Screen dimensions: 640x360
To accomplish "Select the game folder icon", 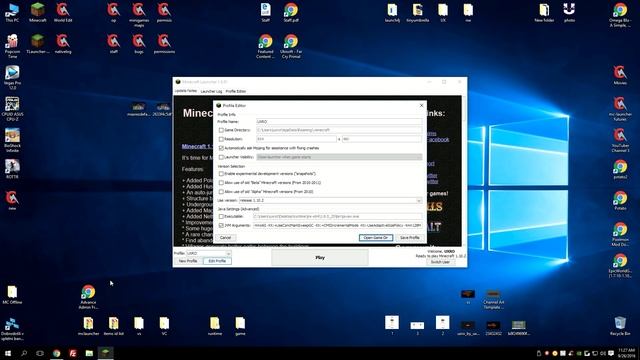I will pos(240,327).
